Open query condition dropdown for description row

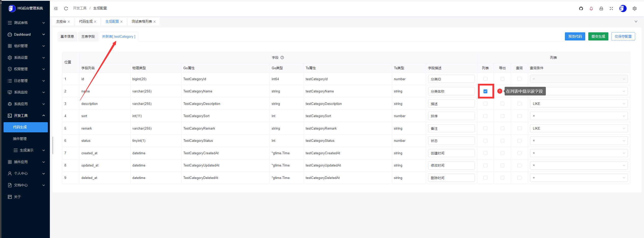tap(579, 104)
